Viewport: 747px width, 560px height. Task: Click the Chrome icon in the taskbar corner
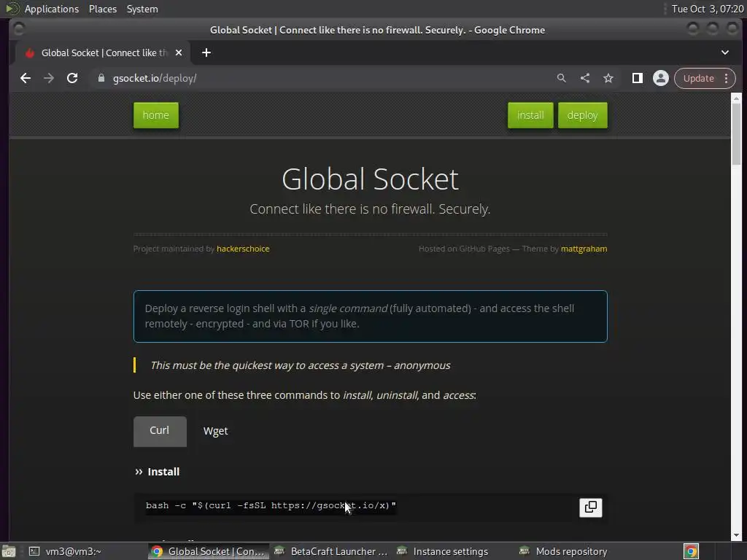(691, 551)
